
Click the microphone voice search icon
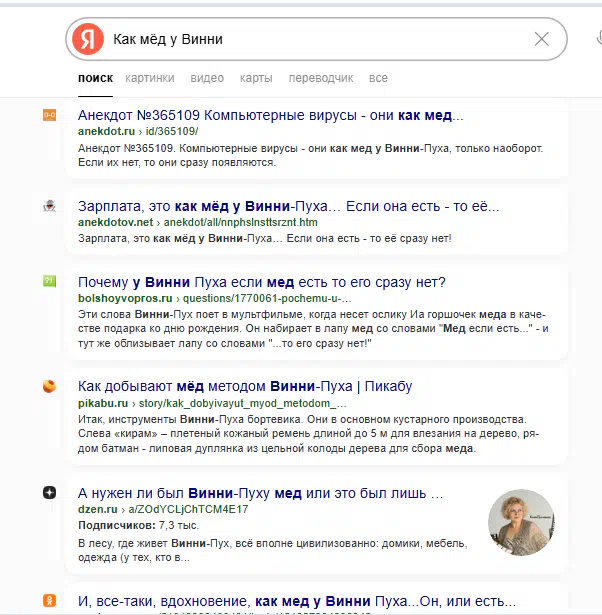tap(599, 38)
